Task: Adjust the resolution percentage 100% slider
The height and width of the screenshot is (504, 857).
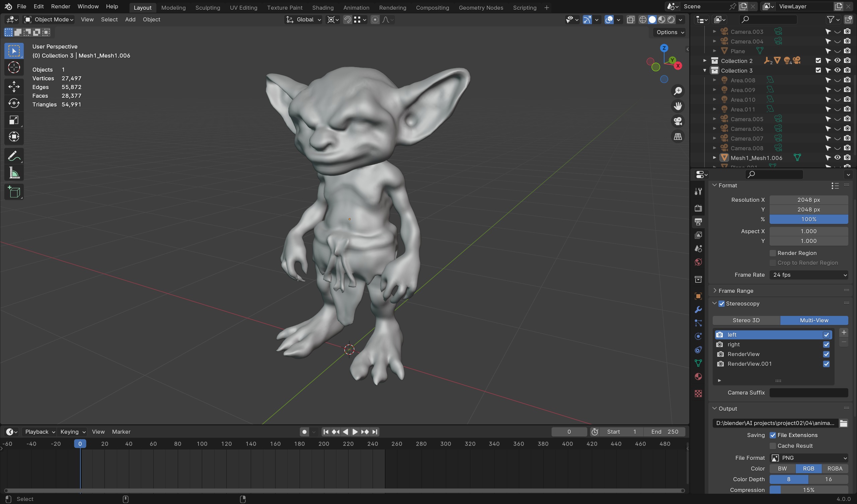Action: (809, 219)
